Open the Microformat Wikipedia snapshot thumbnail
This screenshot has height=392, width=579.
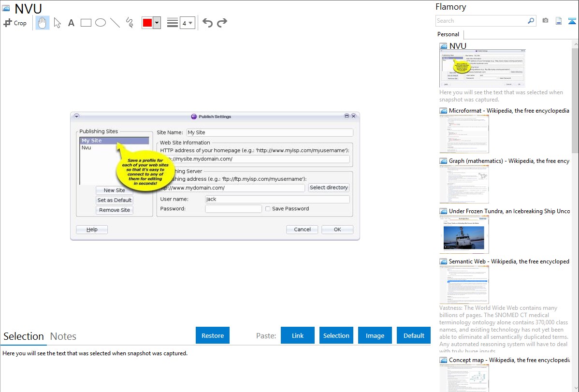(x=464, y=134)
